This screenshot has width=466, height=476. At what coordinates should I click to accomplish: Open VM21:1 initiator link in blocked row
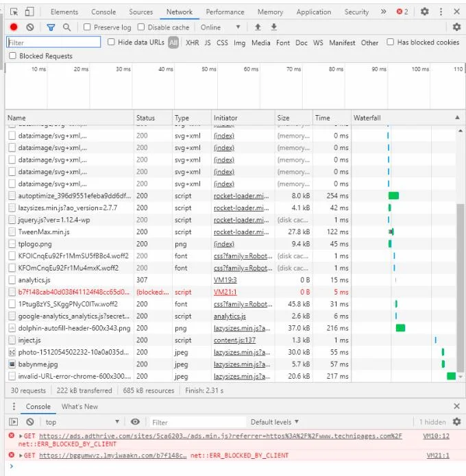click(225, 292)
